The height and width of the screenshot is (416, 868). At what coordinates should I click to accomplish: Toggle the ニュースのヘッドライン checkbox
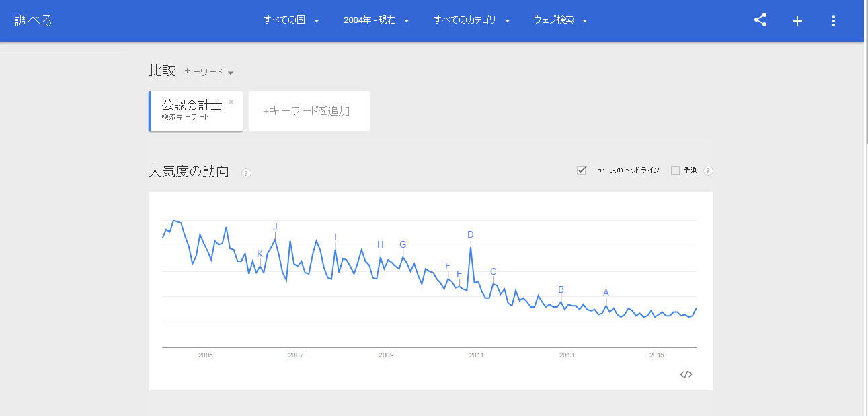[x=582, y=170]
